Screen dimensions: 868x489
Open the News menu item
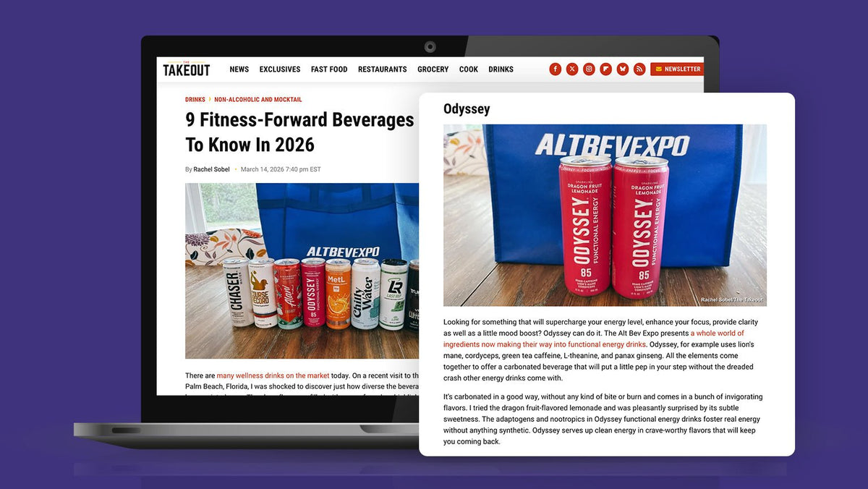click(x=239, y=69)
